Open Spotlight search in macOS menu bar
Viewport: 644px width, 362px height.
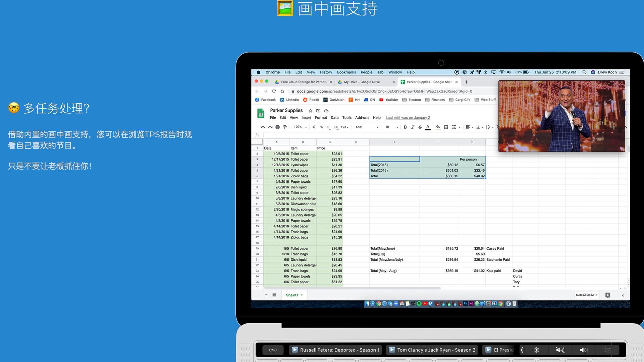[x=584, y=72]
